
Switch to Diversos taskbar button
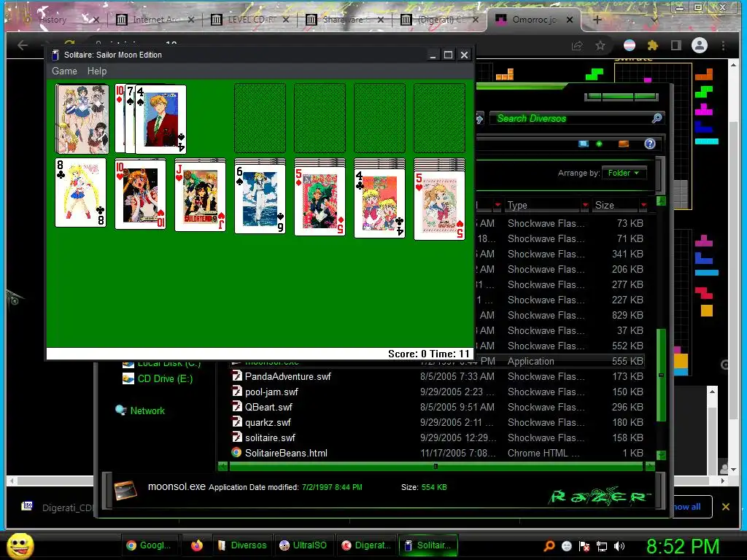pos(242,545)
